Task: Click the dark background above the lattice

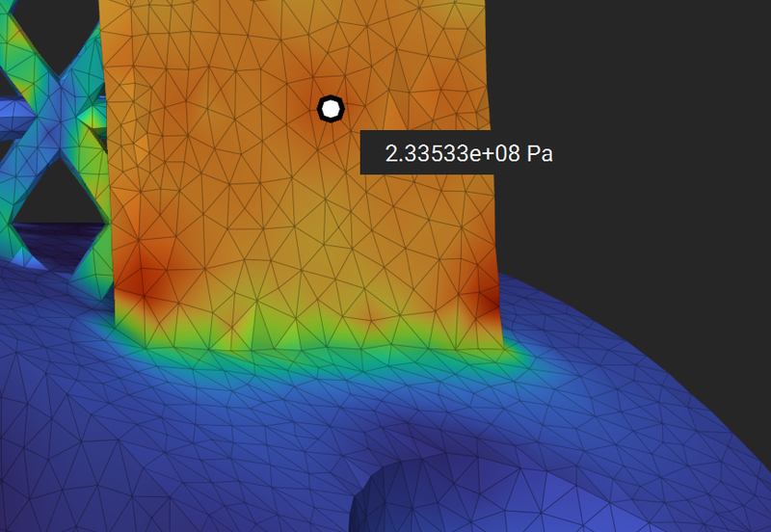Action: point(39,19)
